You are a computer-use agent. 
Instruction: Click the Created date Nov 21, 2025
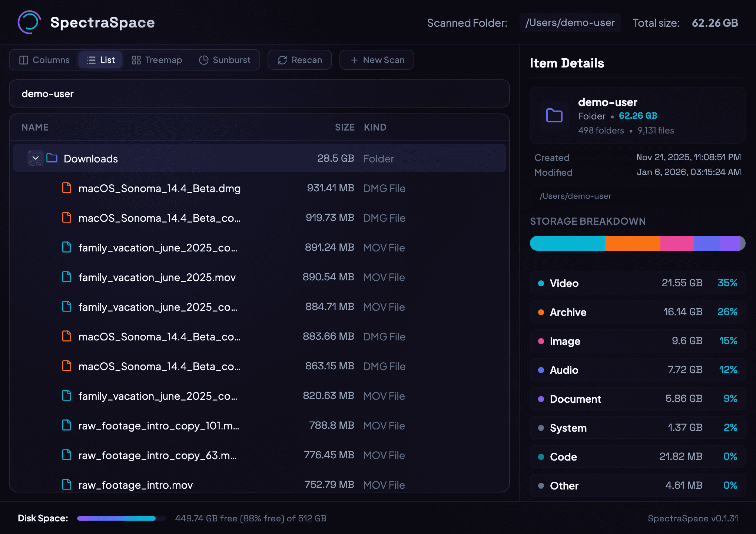point(689,157)
